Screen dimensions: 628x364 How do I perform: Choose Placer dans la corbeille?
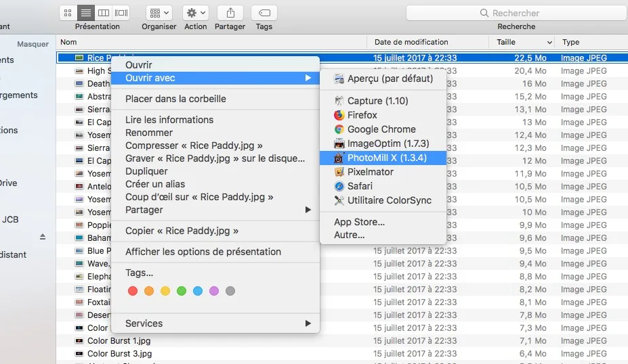(x=215, y=99)
